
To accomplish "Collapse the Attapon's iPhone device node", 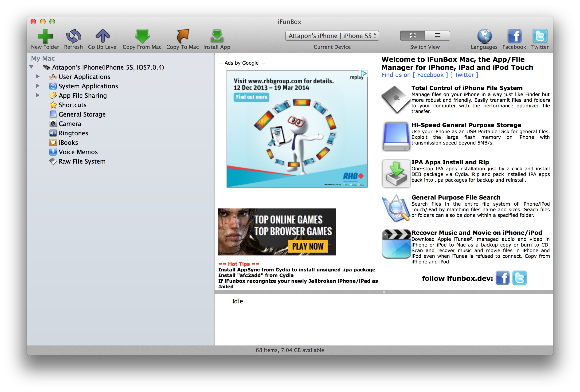I will pyautogui.click(x=31, y=67).
